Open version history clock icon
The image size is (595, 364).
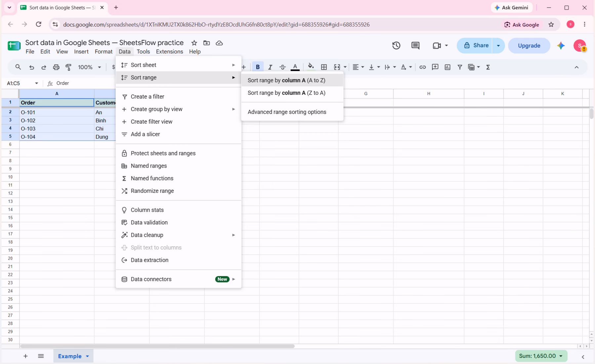point(396,46)
